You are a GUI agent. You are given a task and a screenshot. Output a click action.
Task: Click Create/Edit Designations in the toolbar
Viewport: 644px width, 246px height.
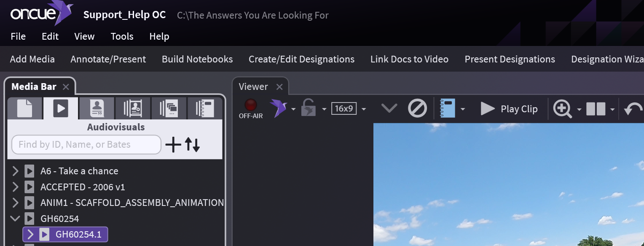coord(301,59)
